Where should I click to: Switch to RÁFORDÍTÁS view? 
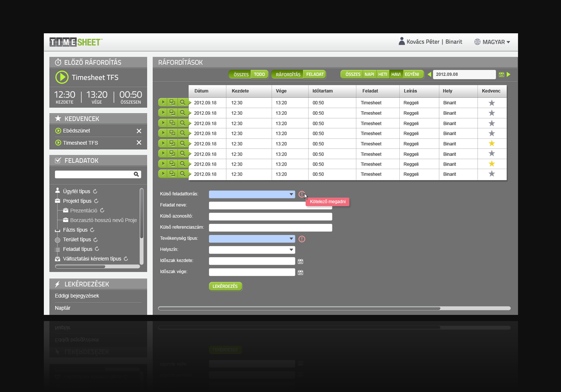[288, 74]
